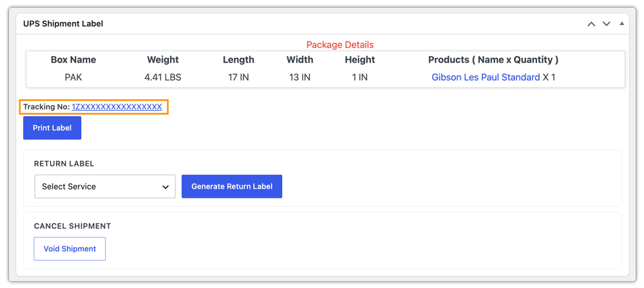
Task: Click the RETURN LABEL section heading
Action: (x=64, y=164)
